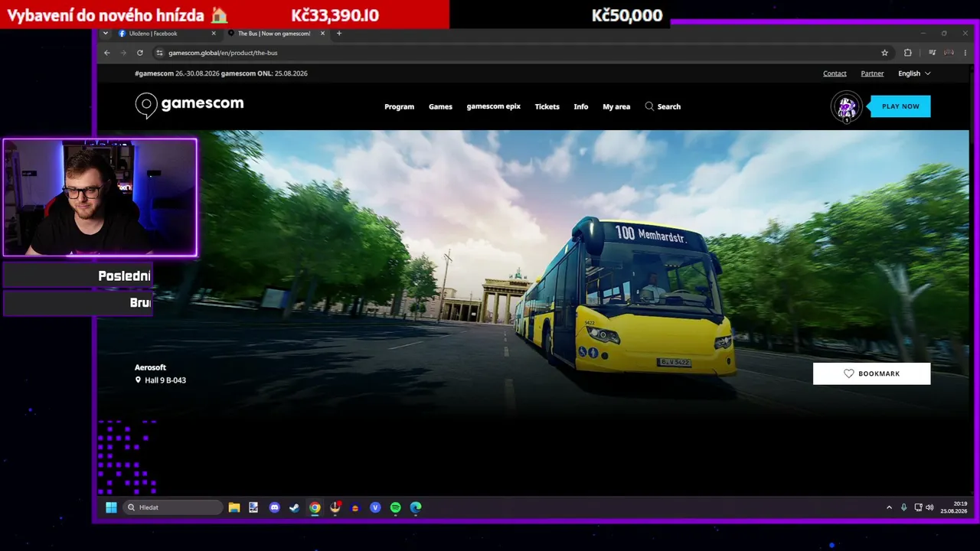Open a new browser tab with plus

tap(339, 33)
